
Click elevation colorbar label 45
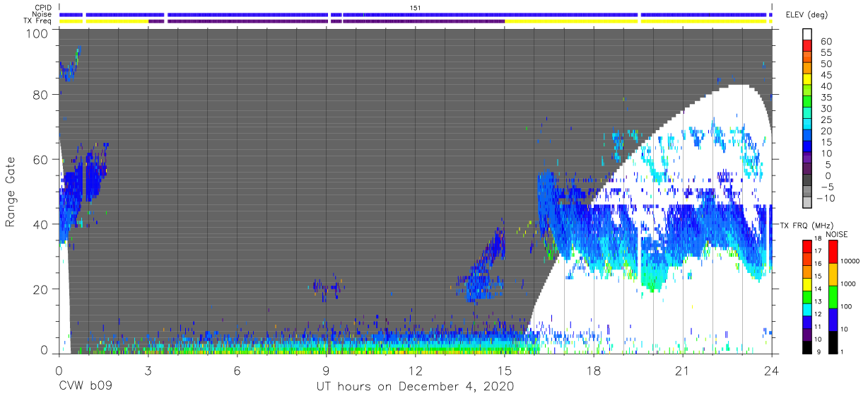[826, 75]
